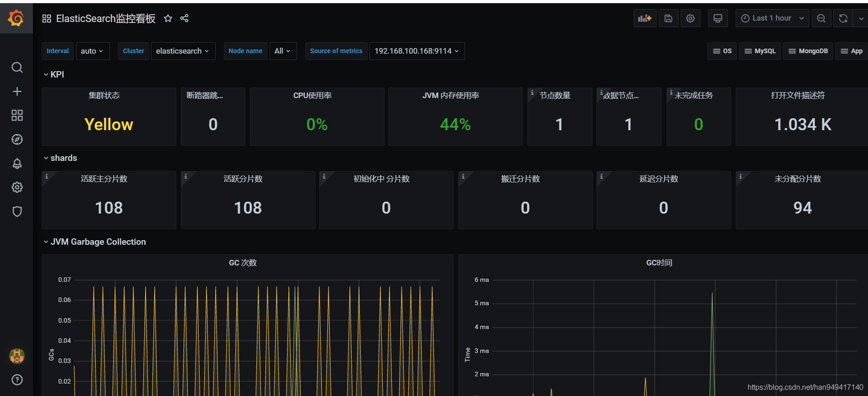Show info for 初始化中分片数 panel
Screen dimensions: 868x396
point(324,176)
